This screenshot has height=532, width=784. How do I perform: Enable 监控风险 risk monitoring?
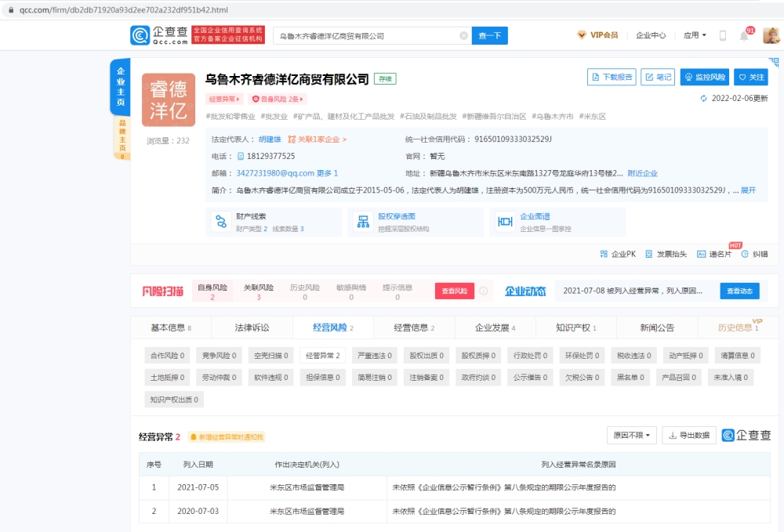click(705, 77)
